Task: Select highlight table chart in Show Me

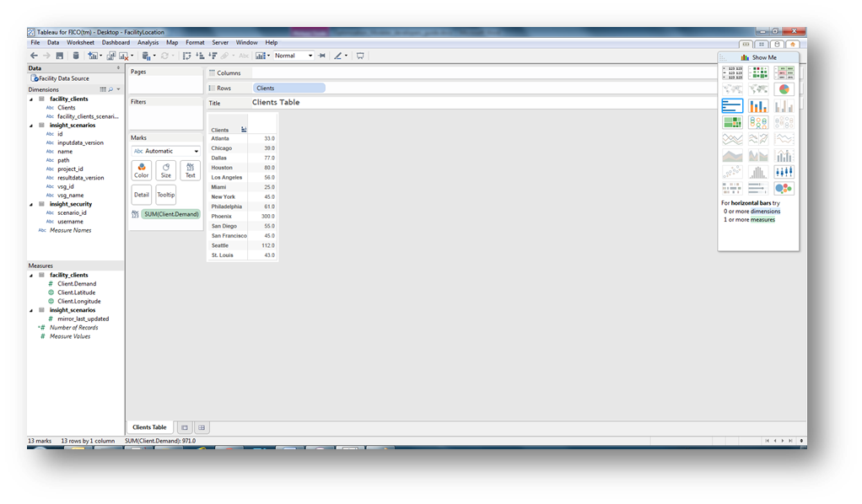Action: tap(784, 72)
